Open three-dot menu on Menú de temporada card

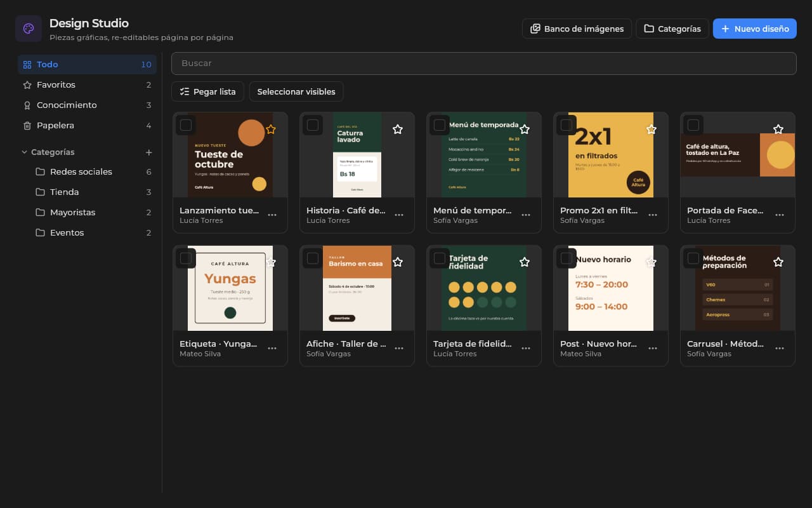(x=526, y=215)
